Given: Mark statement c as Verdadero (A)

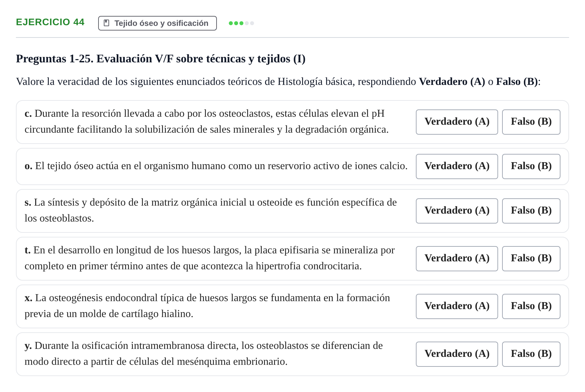Looking at the screenshot, I should (x=457, y=122).
